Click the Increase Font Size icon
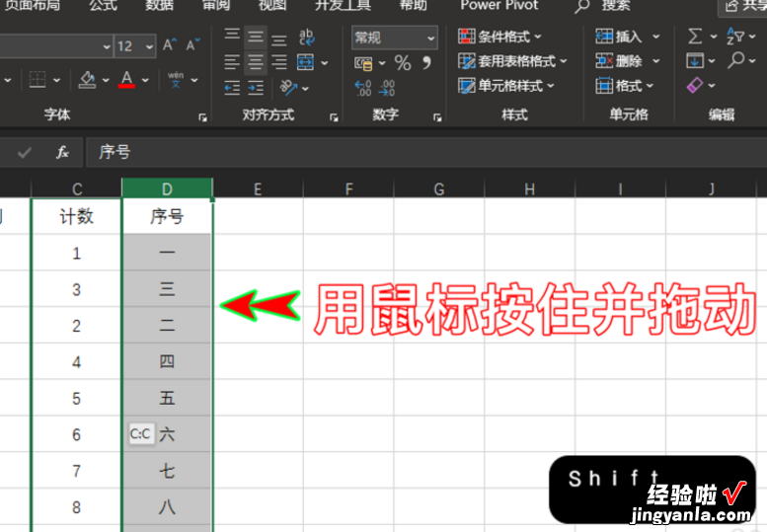 pyautogui.click(x=169, y=45)
